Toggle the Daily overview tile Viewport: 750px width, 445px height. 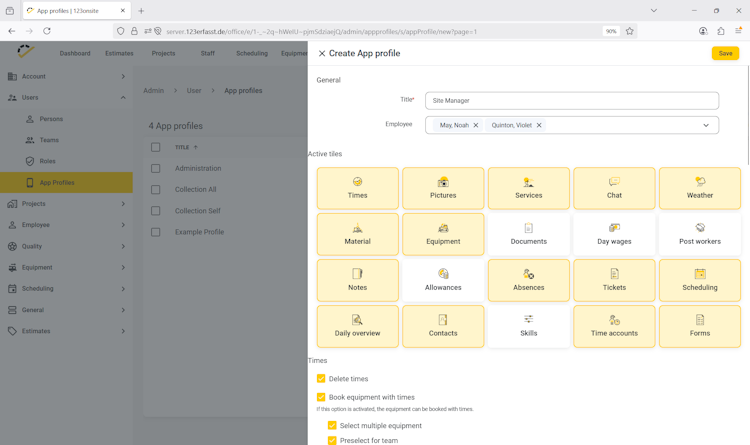coord(357,326)
